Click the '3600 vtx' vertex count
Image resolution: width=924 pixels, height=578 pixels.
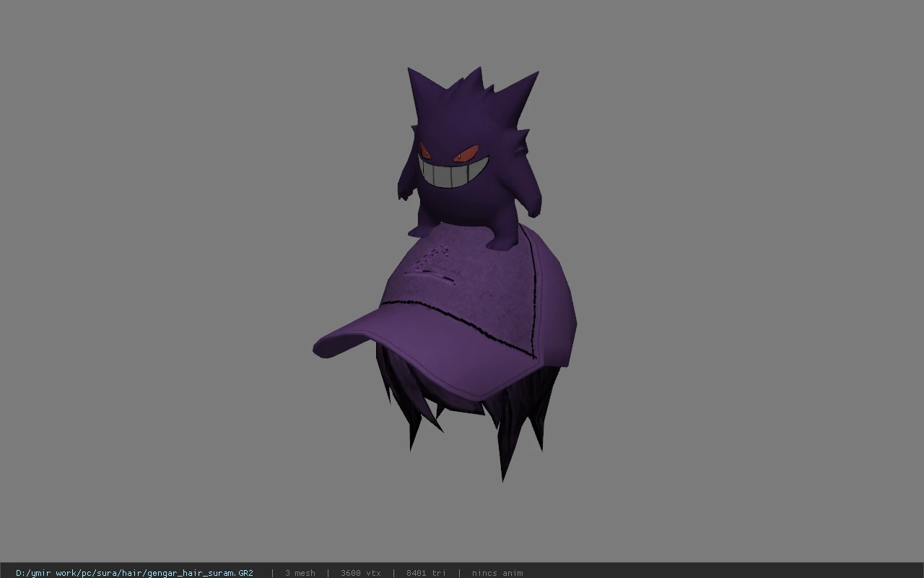(x=360, y=573)
